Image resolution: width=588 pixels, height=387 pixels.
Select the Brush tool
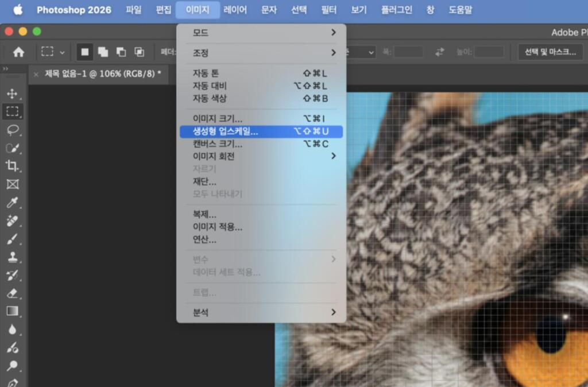click(x=12, y=239)
